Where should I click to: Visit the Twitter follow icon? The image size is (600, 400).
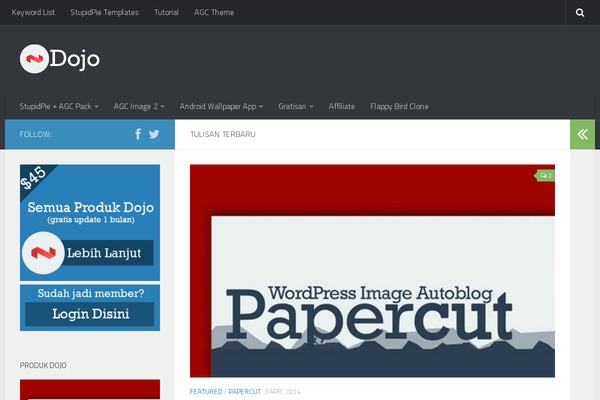(154, 134)
